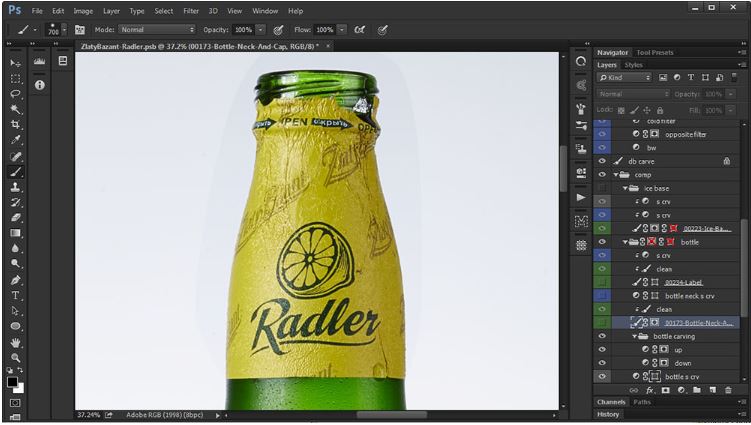751x425 pixels.
Task: Select the Magic Wand tool
Action: [x=15, y=110]
